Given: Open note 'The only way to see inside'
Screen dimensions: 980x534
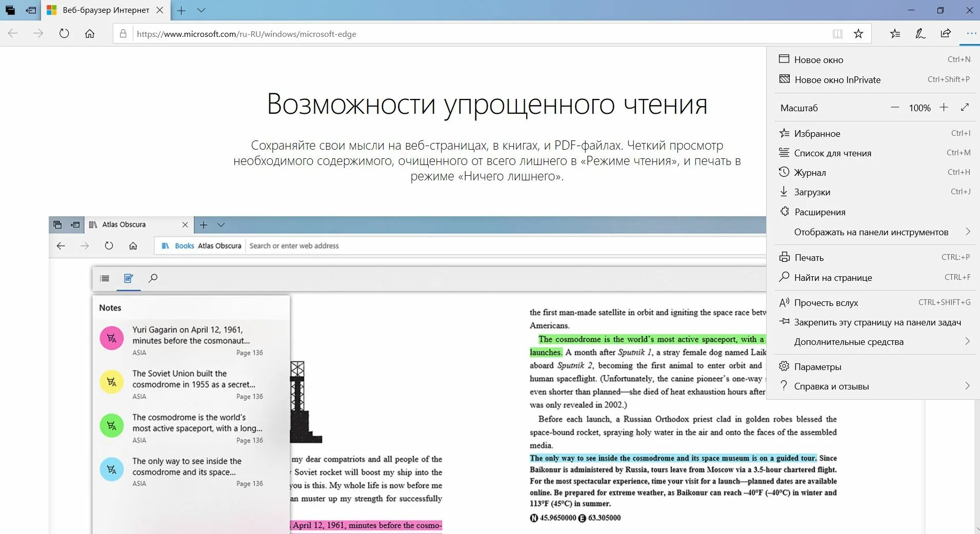Looking at the screenshot, I should tap(191, 471).
